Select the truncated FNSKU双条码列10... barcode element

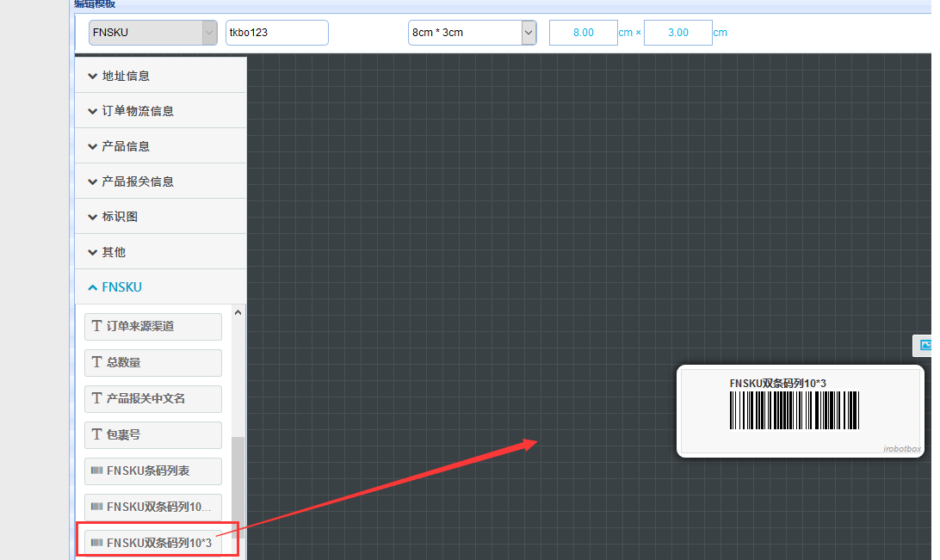click(x=153, y=507)
